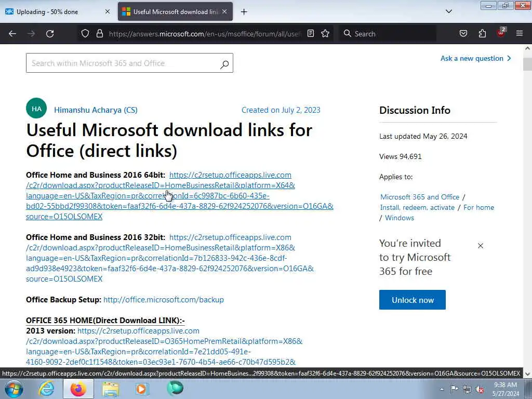Close the Useful Microsoft download links tab
Screen dimensions: 532x399
pyautogui.click(x=224, y=11)
